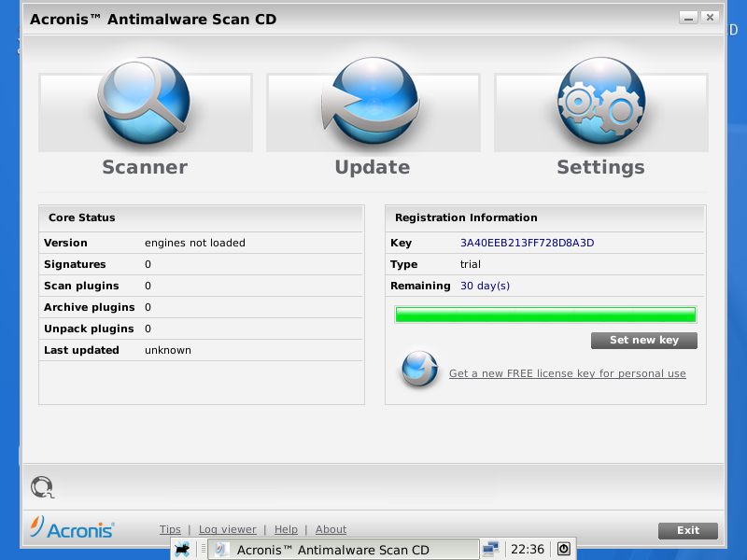Click the Last updated row label
The width and height of the screenshot is (747, 560).
81,350
